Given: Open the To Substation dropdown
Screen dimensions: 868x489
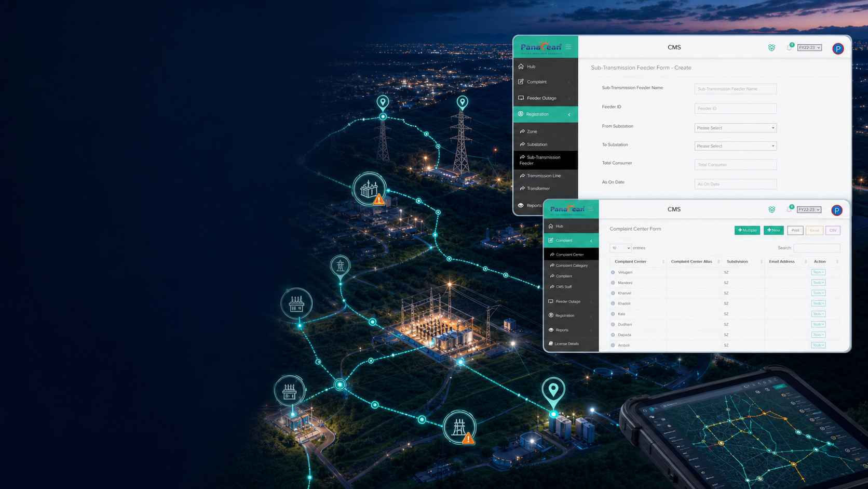Looking at the screenshot, I should [x=736, y=146].
